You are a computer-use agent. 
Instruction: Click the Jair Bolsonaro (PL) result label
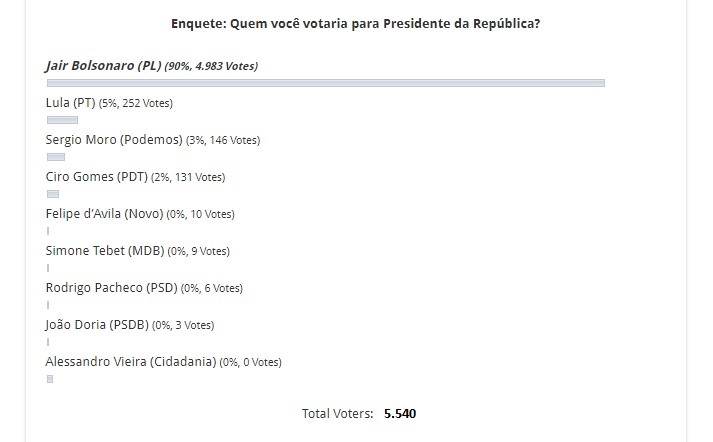click(x=104, y=66)
